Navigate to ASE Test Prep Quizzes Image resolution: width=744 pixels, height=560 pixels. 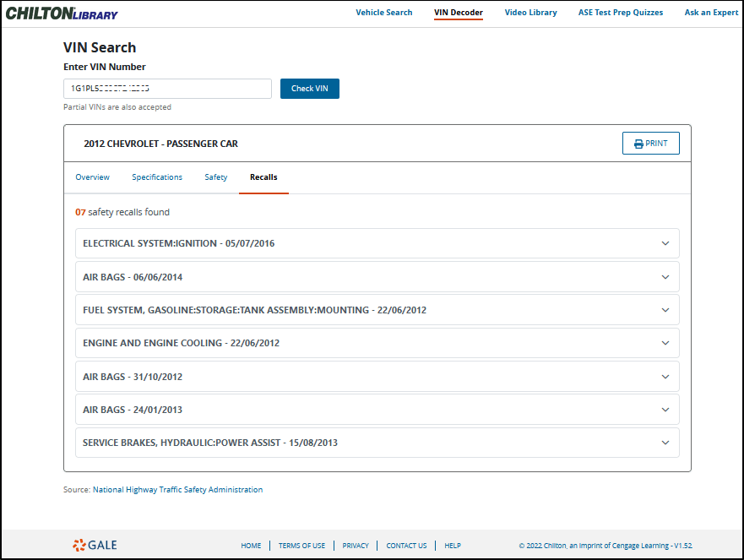620,13
